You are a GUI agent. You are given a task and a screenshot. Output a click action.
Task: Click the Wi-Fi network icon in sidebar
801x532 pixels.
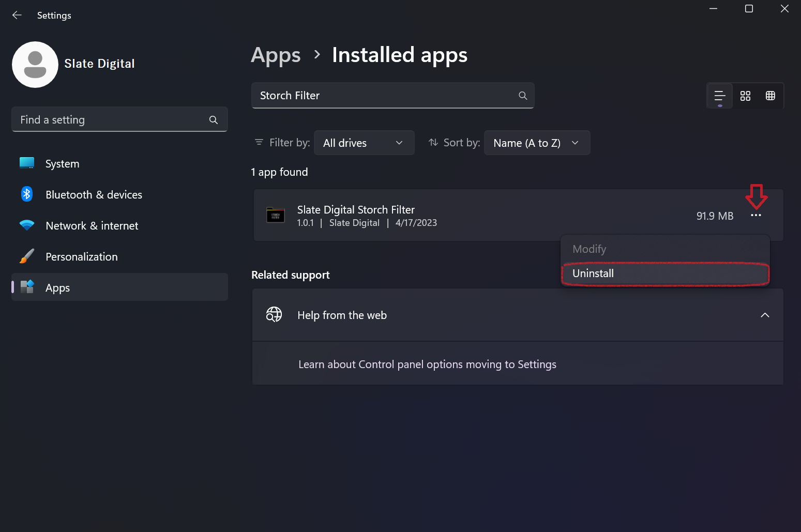pos(27,225)
